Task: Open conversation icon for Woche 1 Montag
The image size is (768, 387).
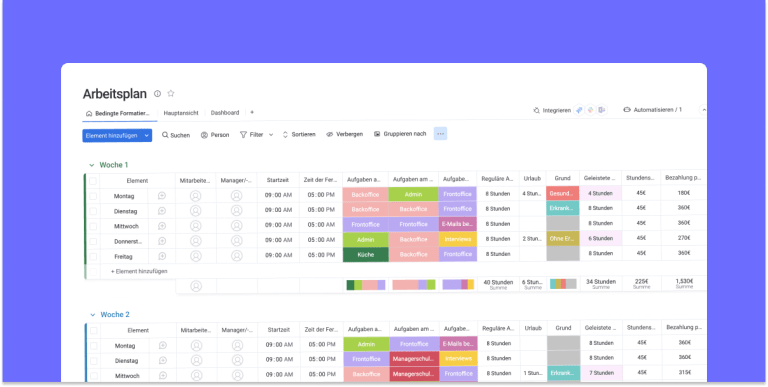Action: pyautogui.click(x=162, y=196)
